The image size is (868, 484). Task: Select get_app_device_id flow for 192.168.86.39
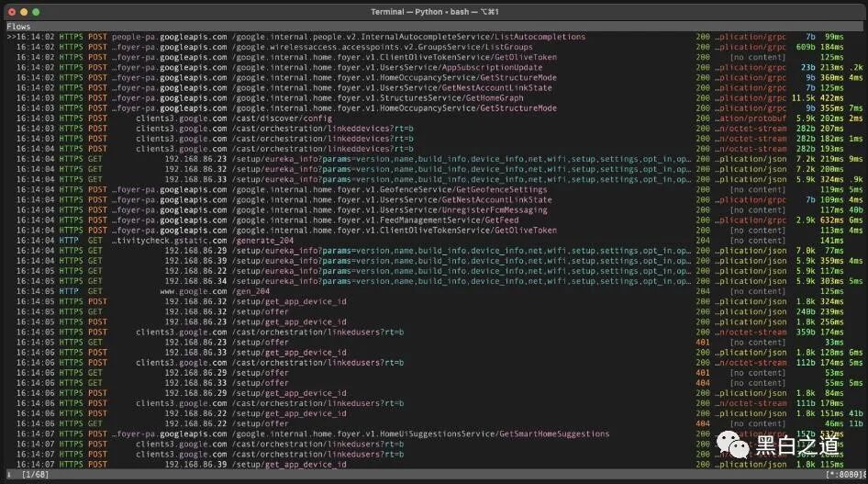434,465
